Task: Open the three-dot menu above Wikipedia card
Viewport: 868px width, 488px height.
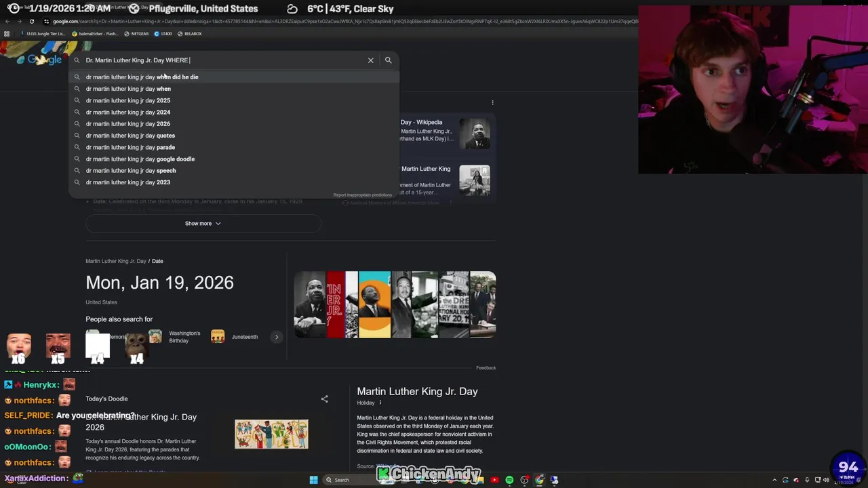Action: coord(492,103)
